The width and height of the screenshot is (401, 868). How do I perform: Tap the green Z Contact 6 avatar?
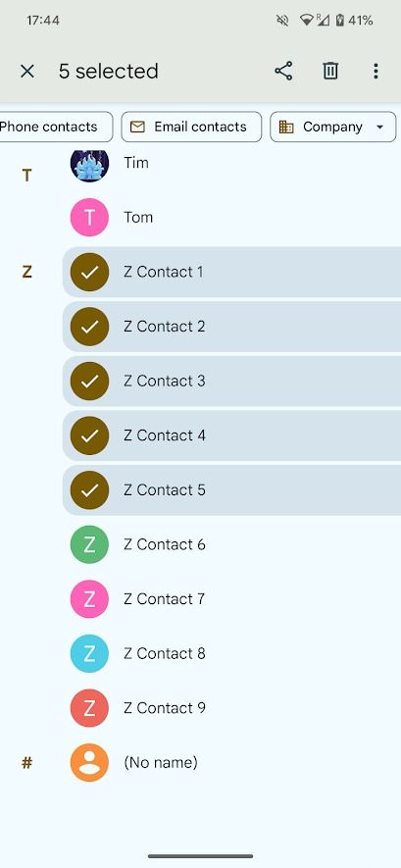pyautogui.click(x=89, y=544)
